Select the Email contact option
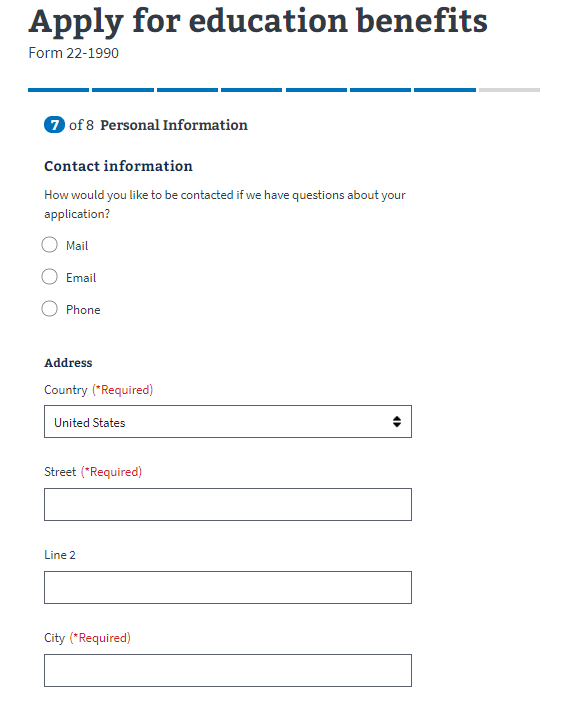The width and height of the screenshot is (563, 704). 49,277
